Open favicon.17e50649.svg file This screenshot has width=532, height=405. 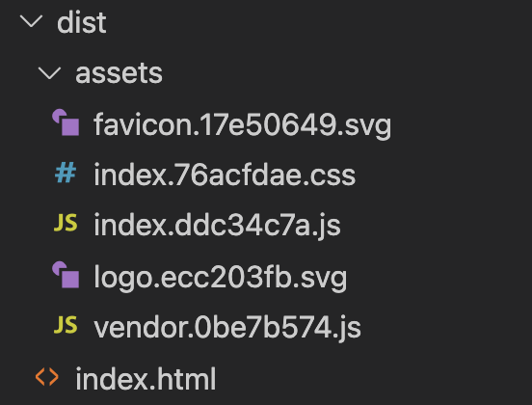[x=242, y=125]
